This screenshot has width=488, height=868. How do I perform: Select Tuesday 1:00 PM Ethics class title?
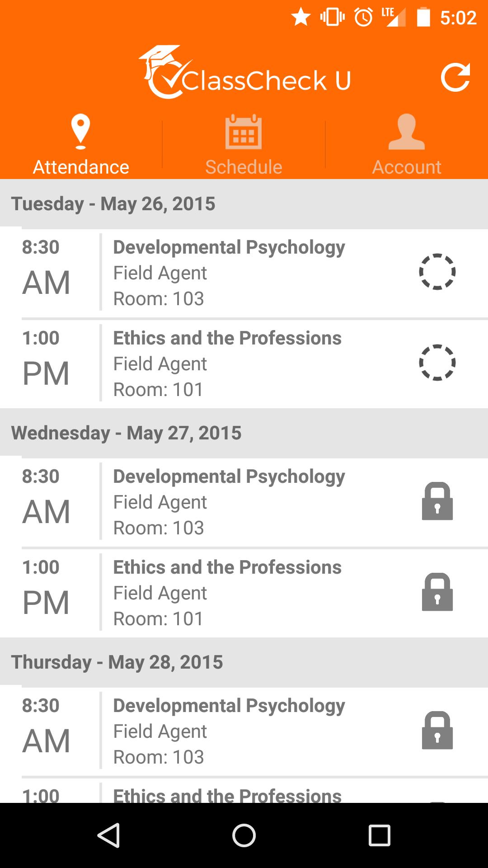227,338
